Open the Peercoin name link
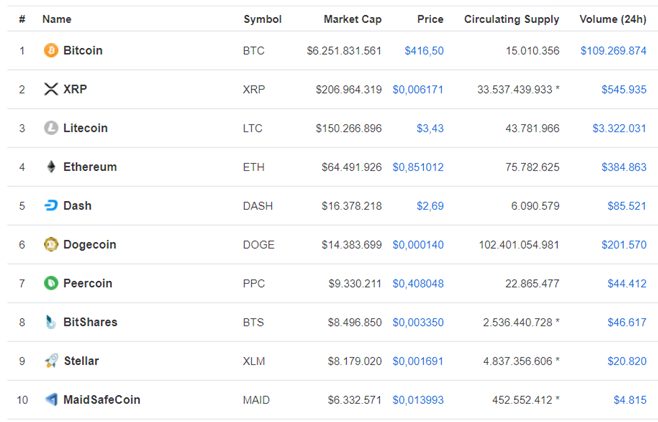Viewport: 658px width, 422px height. pos(88,283)
